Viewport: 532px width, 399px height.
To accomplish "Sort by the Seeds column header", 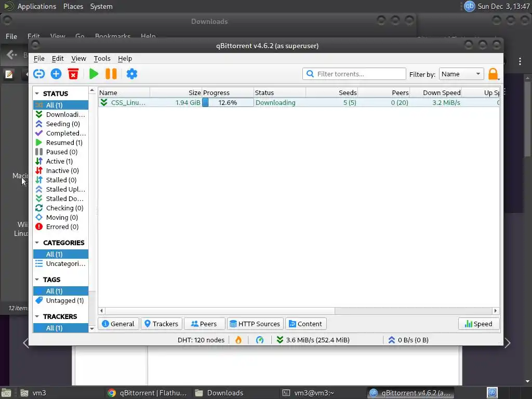I will [x=332, y=92].
